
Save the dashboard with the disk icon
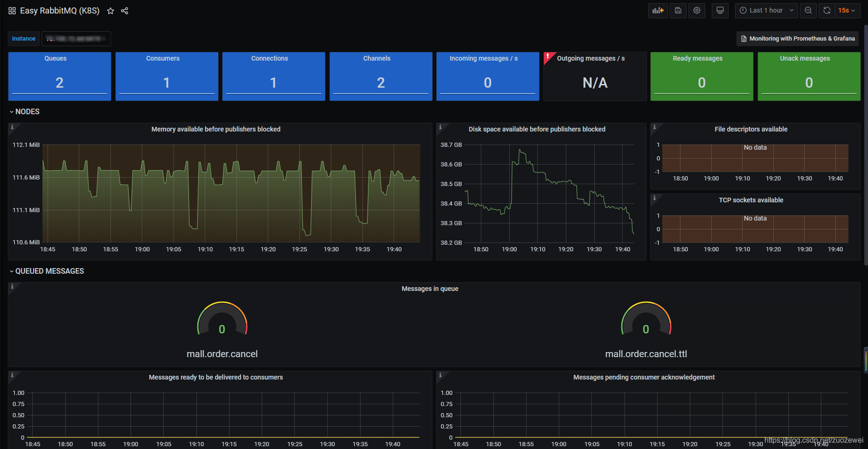678,11
